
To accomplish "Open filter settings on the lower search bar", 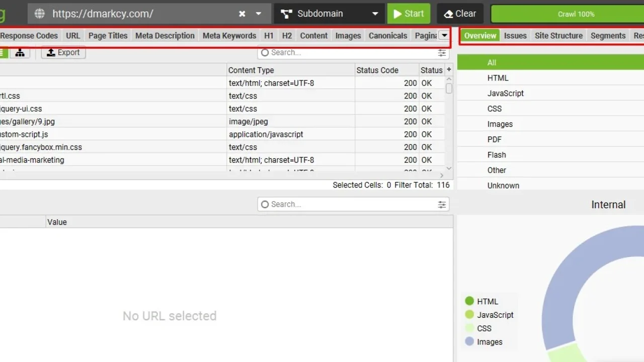I will [x=442, y=204].
